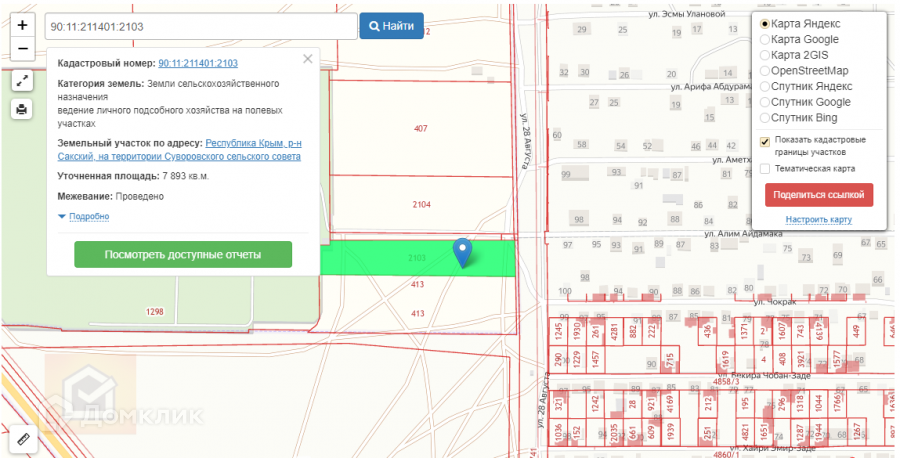The width and height of the screenshot is (900, 458).
Task: Zoom out with the minus button
Action: coord(23,49)
